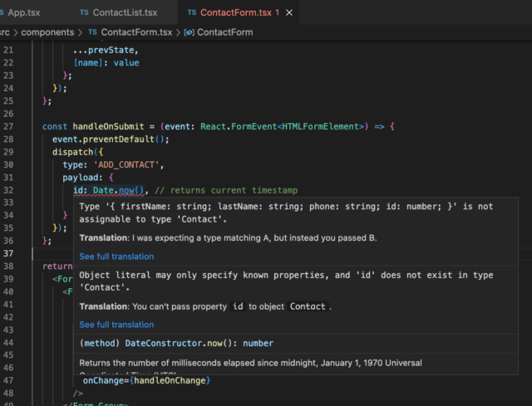Click handleOnChange in the onChange prop
This screenshot has width=532, height=406.
coord(170,380)
